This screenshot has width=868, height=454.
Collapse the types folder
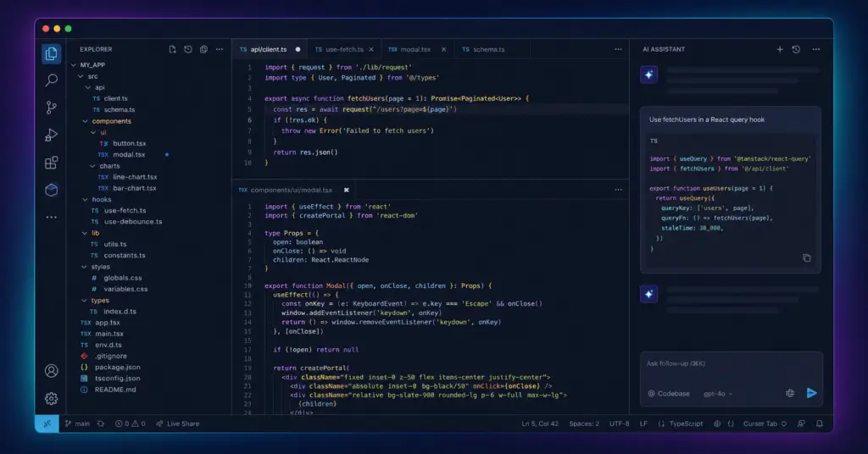[84, 301]
